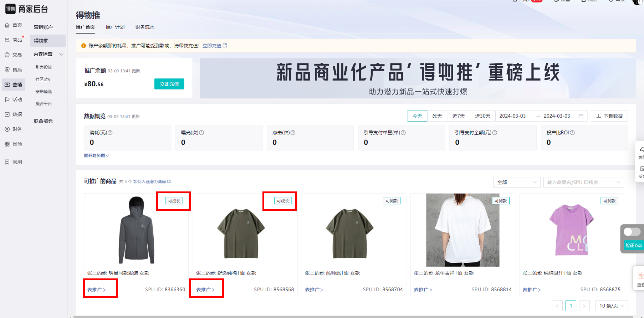Open the purple T-shirt product image
Image resolution: width=644 pixels, height=318 pixels.
point(571,230)
